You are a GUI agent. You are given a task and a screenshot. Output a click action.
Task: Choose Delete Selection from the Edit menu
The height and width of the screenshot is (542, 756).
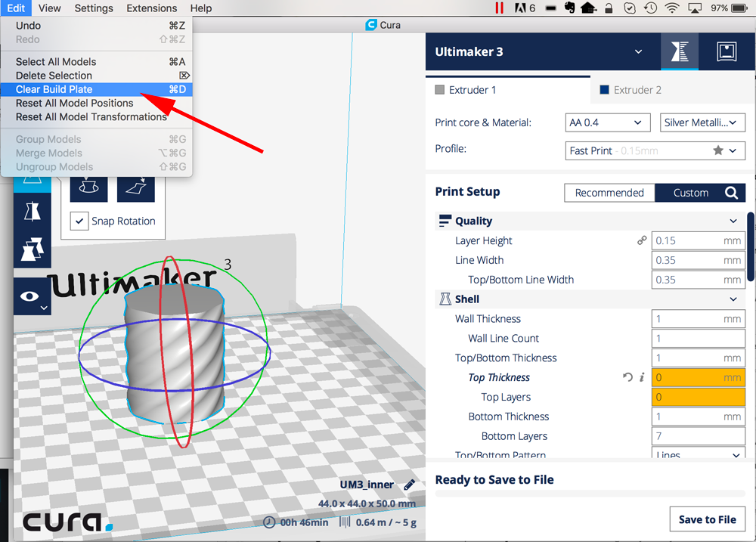[x=97, y=76]
